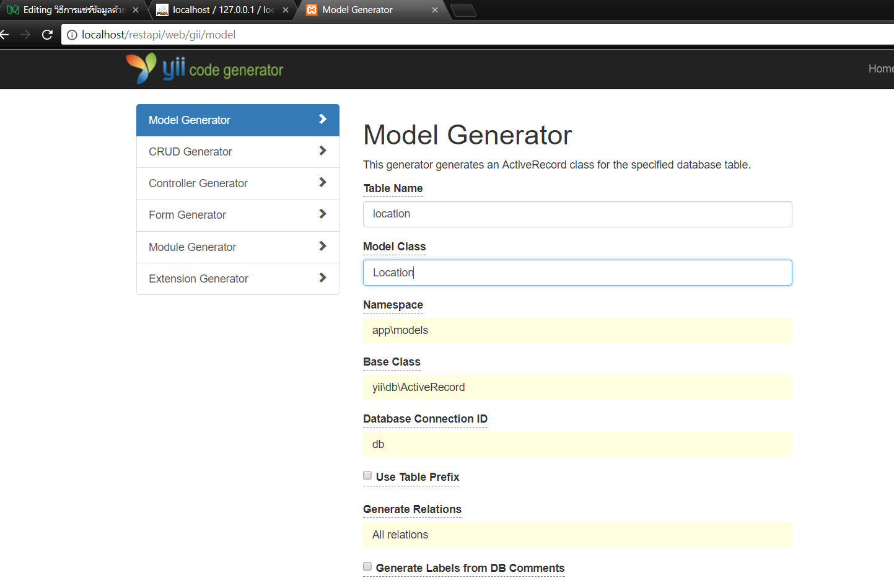Close the localhost / 127.0.0.1 tab
894x588 pixels.
tap(286, 10)
